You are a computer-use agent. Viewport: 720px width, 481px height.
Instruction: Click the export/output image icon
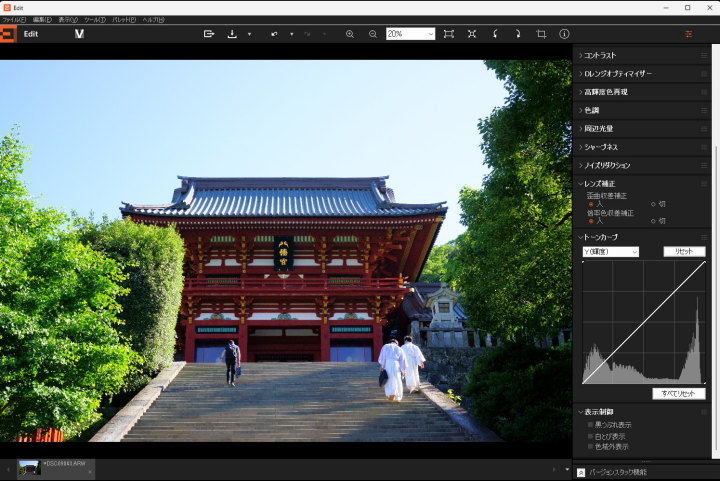(x=209, y=34)
